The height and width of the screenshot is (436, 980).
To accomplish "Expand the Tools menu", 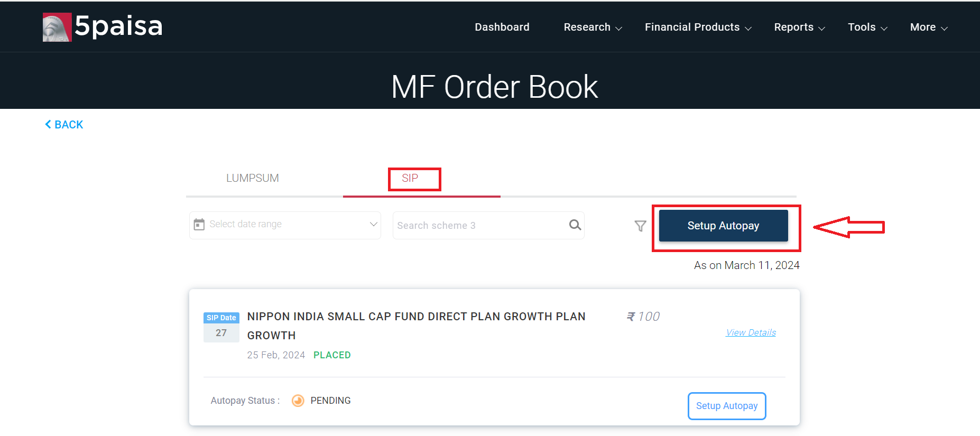I will coord(867,27).
